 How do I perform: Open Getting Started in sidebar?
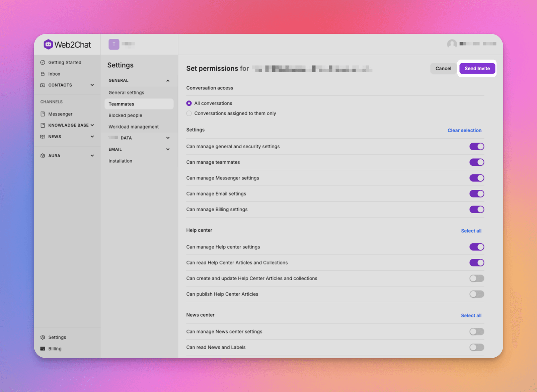pos(65,62)
